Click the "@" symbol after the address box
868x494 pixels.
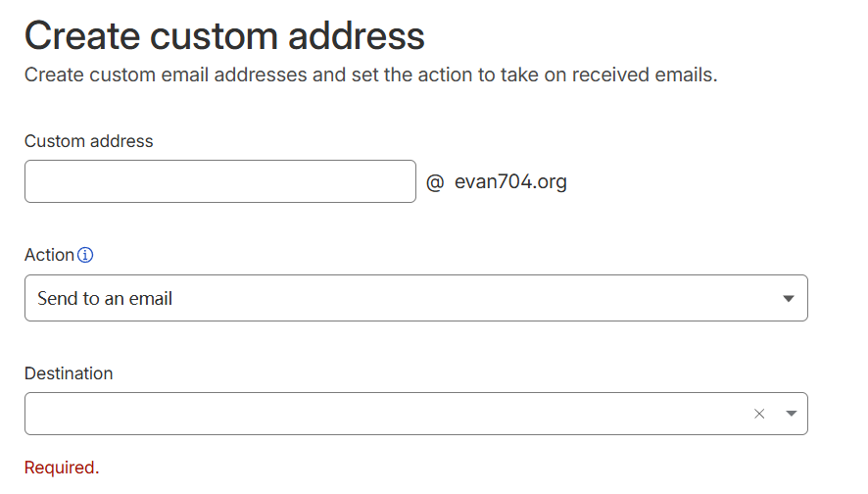pos(435,182)
